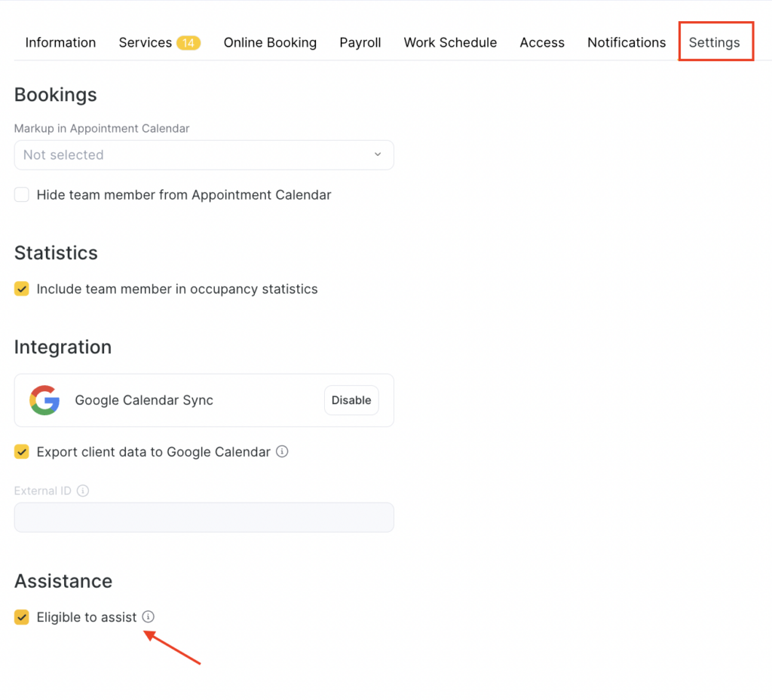Click info icon beside Export client data
Screen dimensions: 772x700
pyautogui.click(x=282, y=452)
